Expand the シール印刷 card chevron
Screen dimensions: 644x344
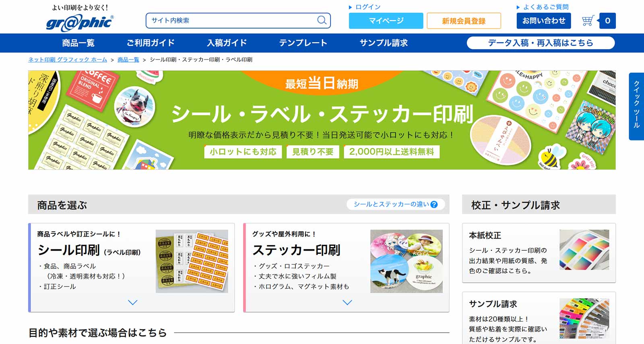(132, 302)
